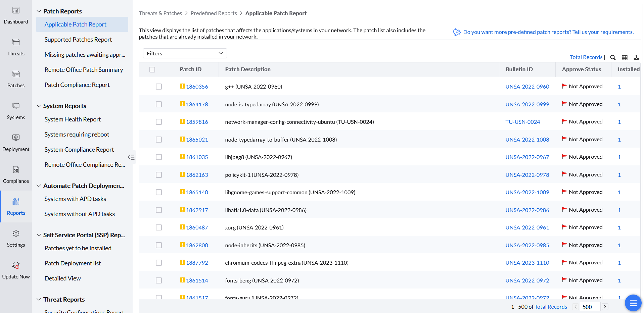Open the Threats section icon
644x313 pixels.
[x=16, y=43]
